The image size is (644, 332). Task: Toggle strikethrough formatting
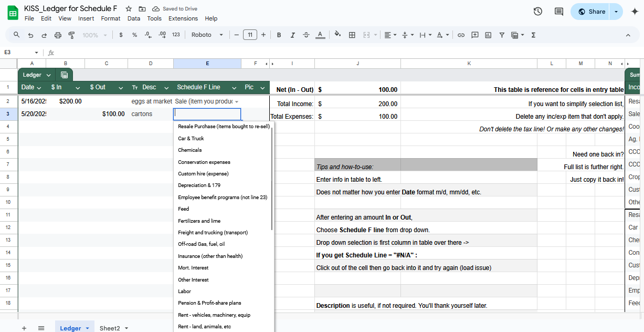tap(307, 35)
